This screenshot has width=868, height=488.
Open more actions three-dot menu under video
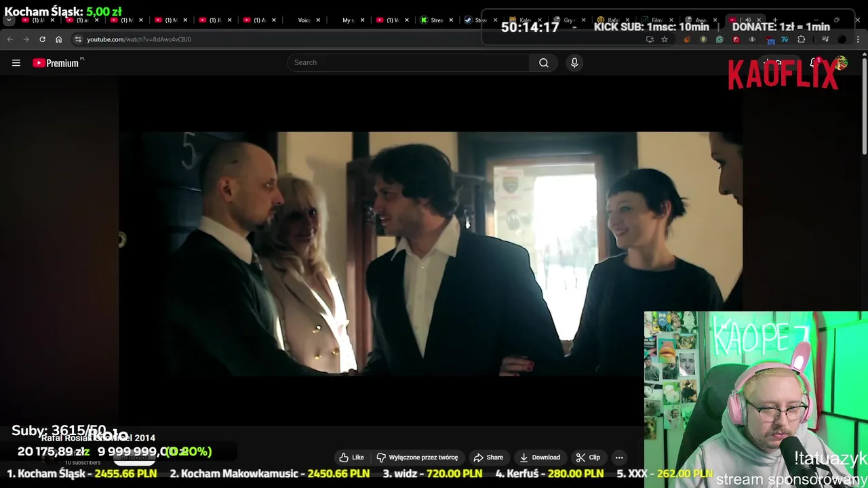click(x=619, y=457)
